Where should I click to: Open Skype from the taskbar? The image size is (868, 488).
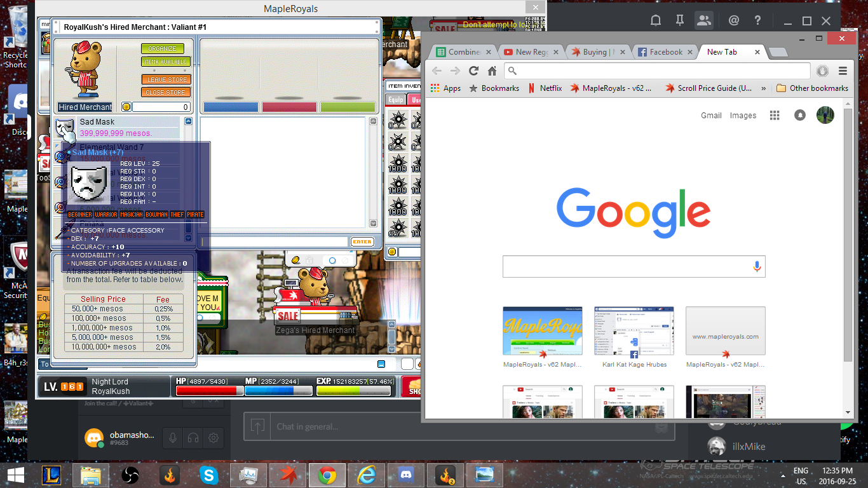208,475
